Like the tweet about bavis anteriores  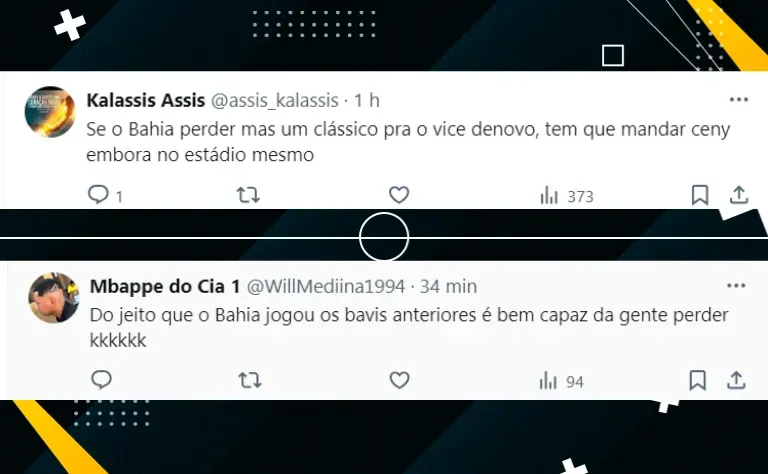click(399, 380)
